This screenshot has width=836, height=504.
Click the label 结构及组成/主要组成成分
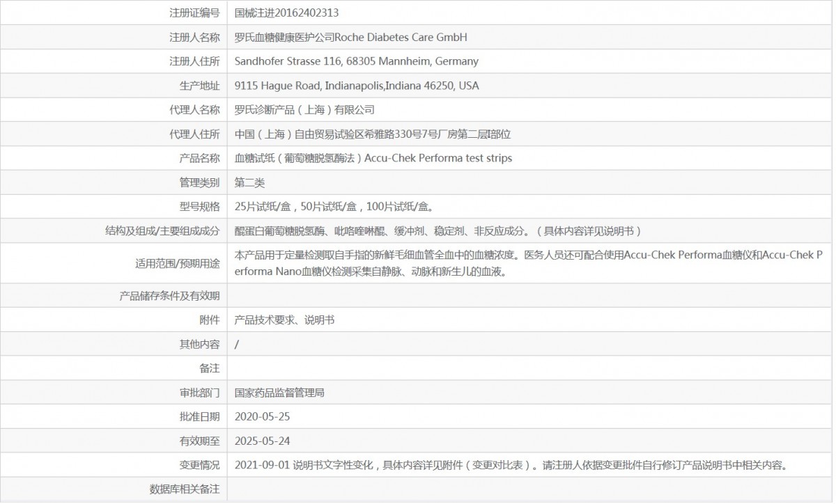162,231
